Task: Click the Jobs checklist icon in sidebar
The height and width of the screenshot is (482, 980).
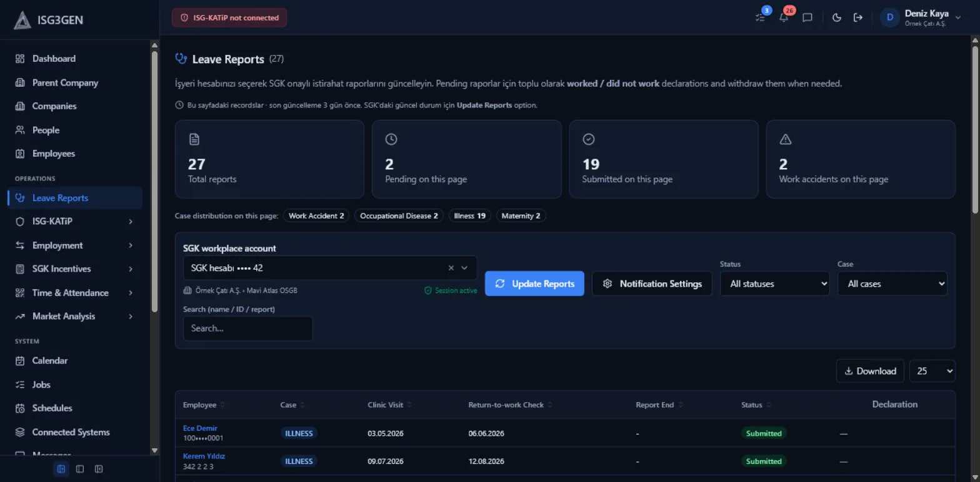Action: point(20,385)
